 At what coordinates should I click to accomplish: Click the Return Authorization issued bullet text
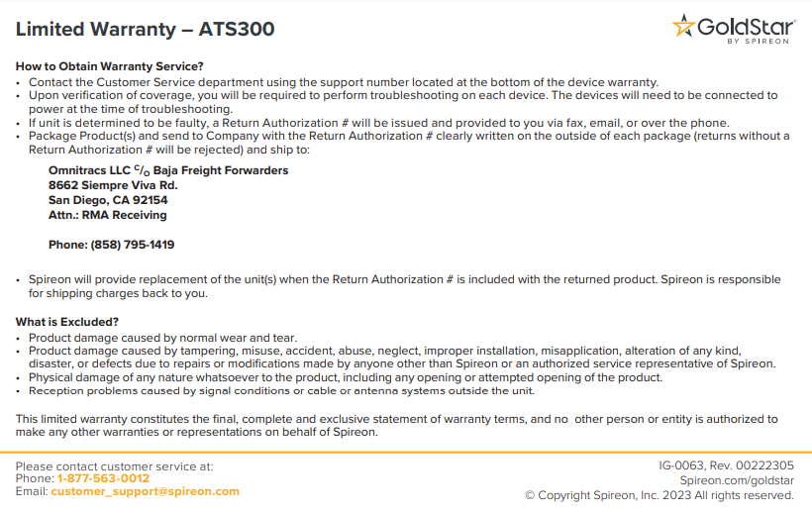pos(378,123)
